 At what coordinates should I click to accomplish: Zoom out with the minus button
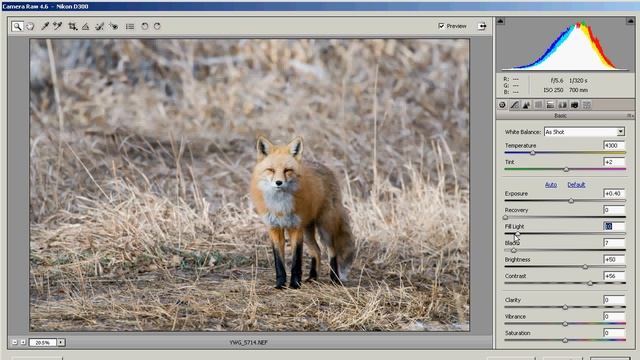click(15, 342)
